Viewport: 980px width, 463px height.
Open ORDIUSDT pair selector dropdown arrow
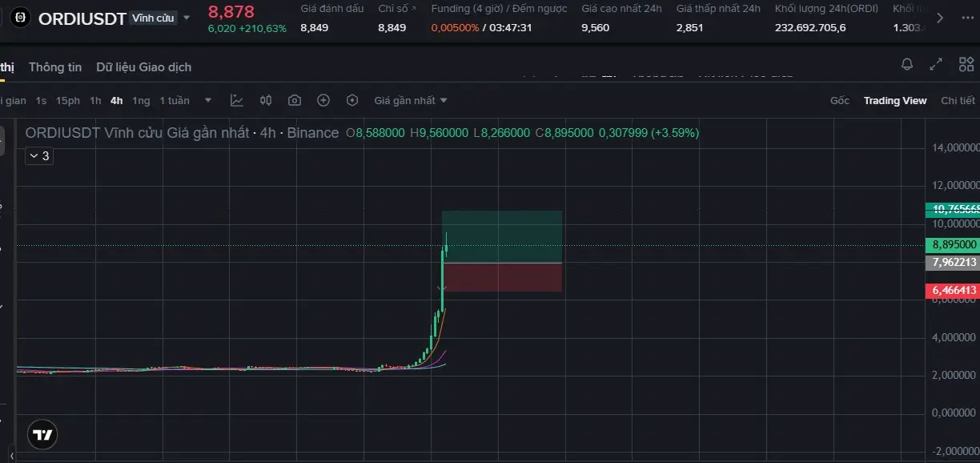pos(187,18)
